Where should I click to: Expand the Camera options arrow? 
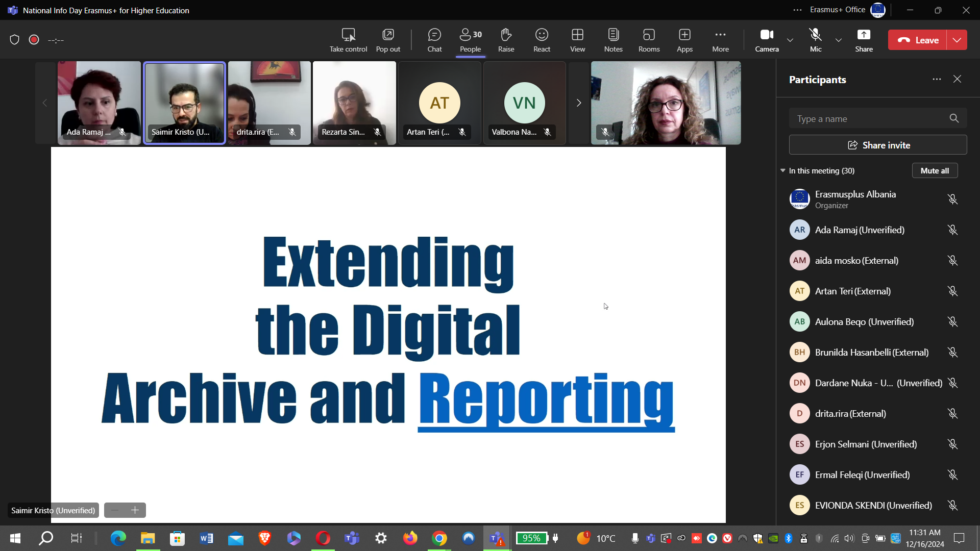tap(790, 40)
